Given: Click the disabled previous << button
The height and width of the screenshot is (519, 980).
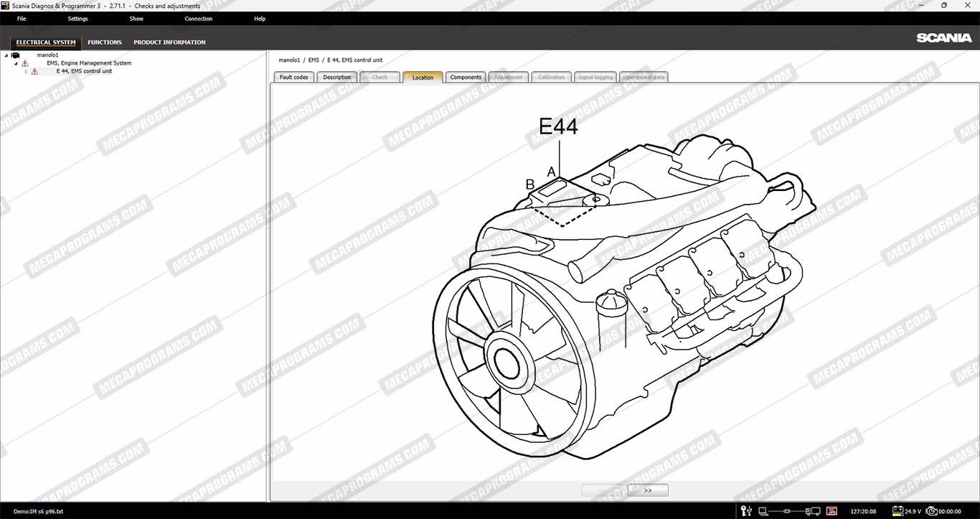Looking at the screenshot, I should (603, 490).
